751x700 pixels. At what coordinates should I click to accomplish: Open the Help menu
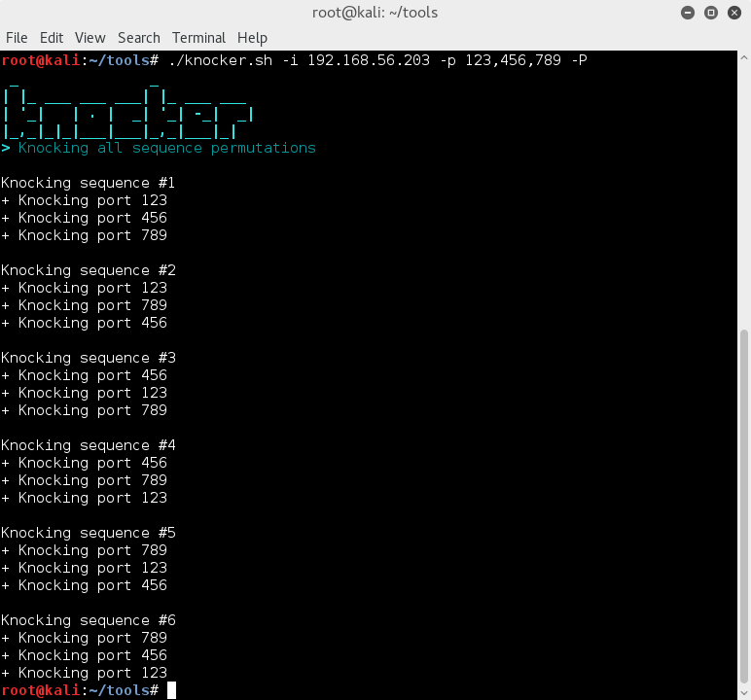pyautogui.click(x=252, y=38)
